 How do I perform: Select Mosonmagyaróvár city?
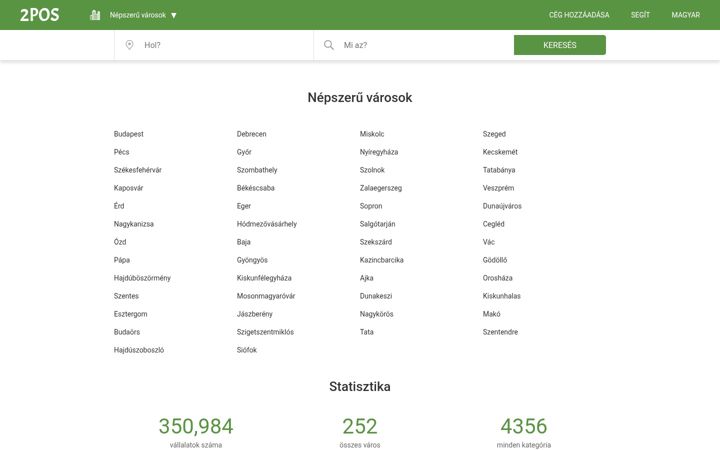tap(266, 296)
